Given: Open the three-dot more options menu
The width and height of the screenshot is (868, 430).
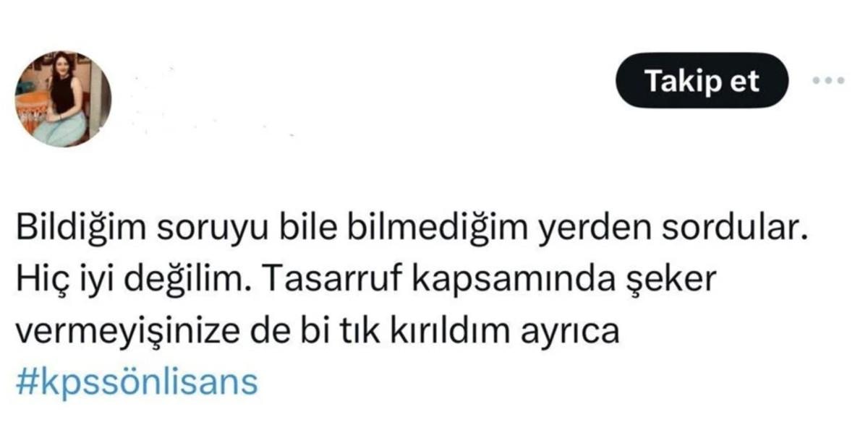Looking at the screenshot, I should point(828,81).
